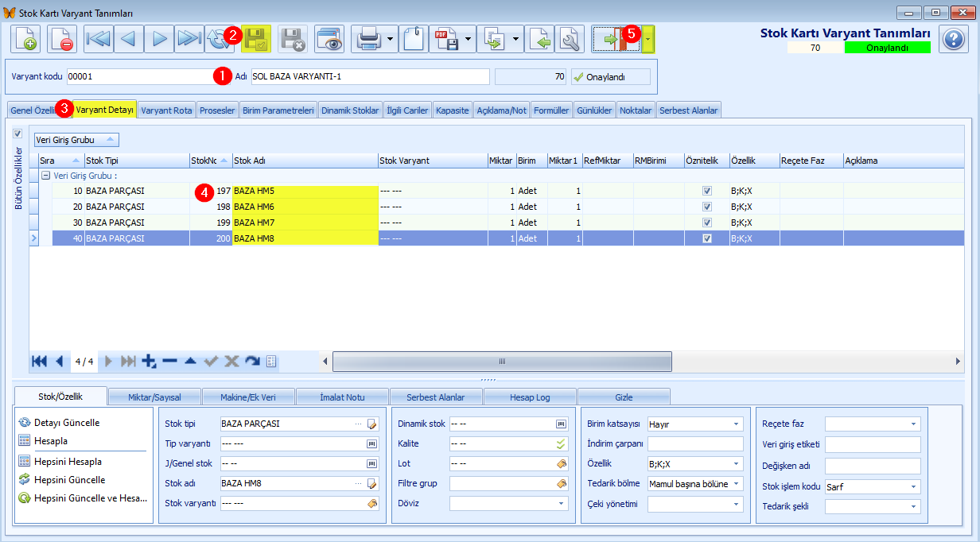Open settings with the wrench icon

point(571,38)
